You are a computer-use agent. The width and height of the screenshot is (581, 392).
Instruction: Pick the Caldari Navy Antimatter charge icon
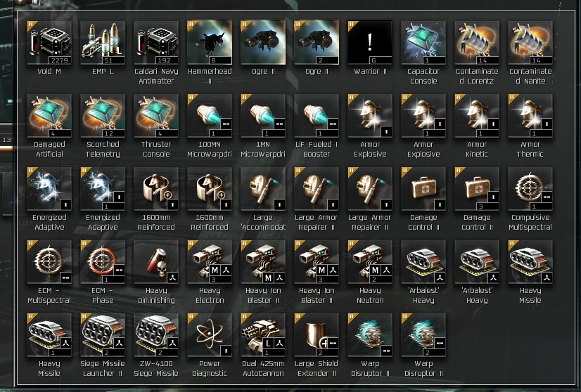click(x=156, y=43)
